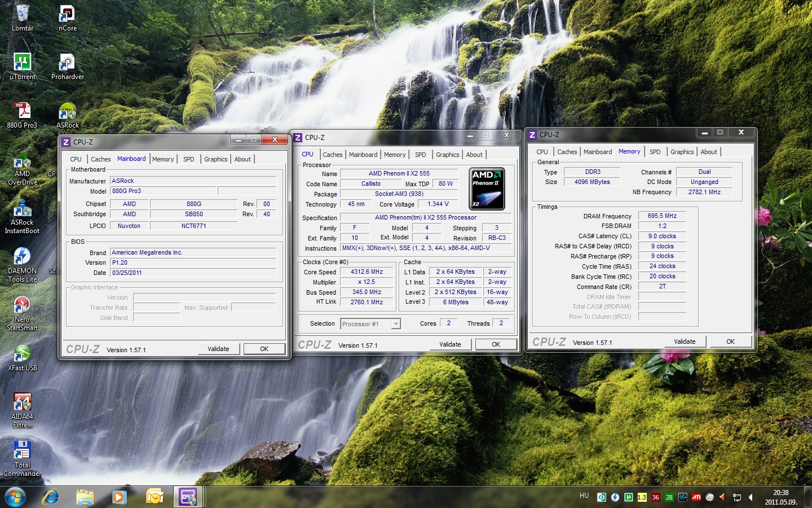812x508 pixels.
Task: Click Validate in the Mainboard window
Action: [219, 349]
